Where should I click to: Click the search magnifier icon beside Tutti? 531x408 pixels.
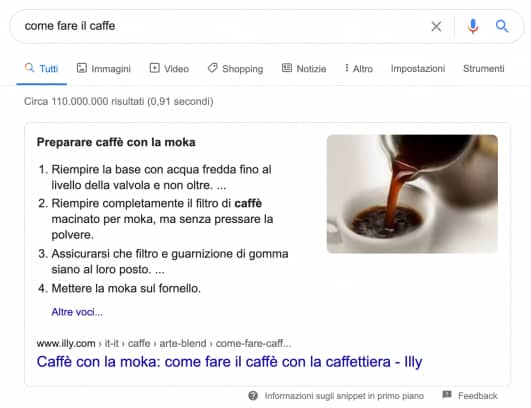coord(29,68)
